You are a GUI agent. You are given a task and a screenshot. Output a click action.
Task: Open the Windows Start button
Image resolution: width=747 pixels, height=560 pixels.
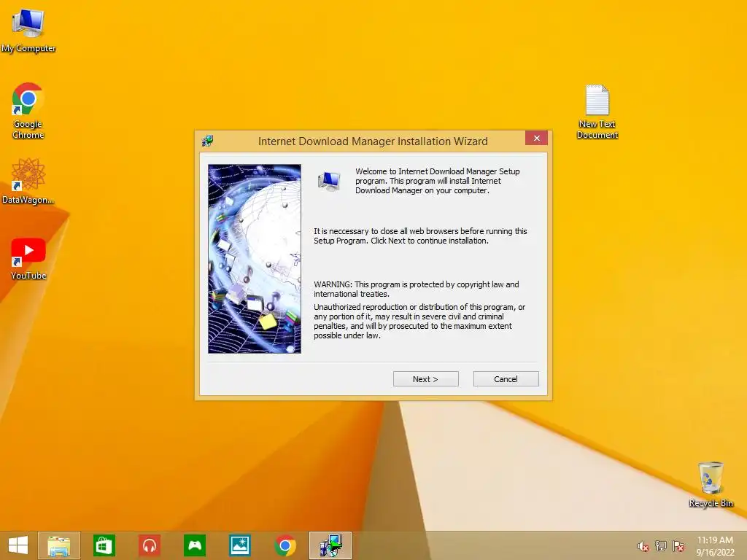(18, 545)
